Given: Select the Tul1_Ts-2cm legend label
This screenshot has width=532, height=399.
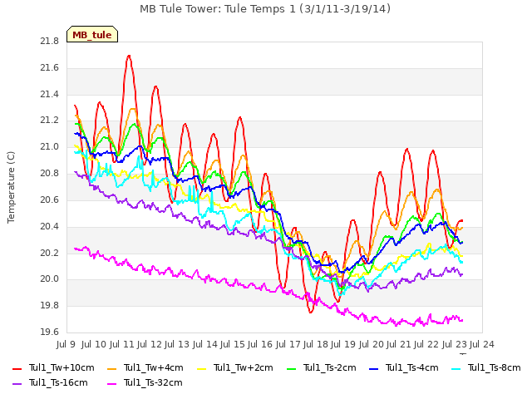Looking at the screenshot, I should click(x=330, y=367).
